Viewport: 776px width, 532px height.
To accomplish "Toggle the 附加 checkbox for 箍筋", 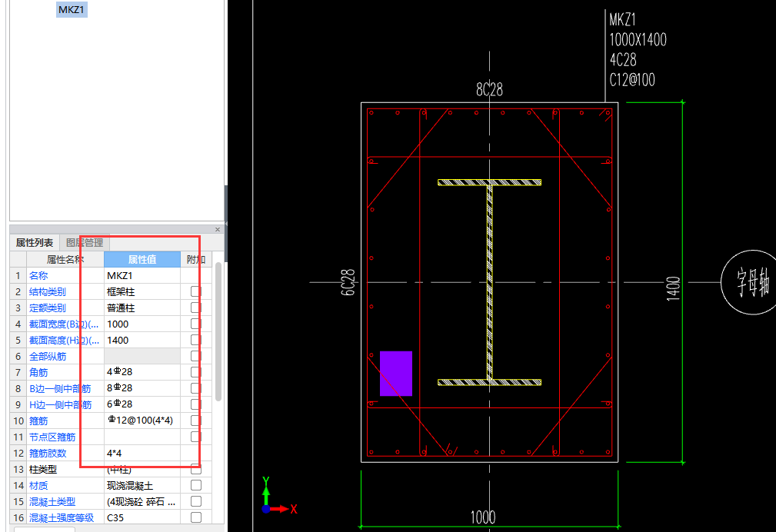I will 196,421.
